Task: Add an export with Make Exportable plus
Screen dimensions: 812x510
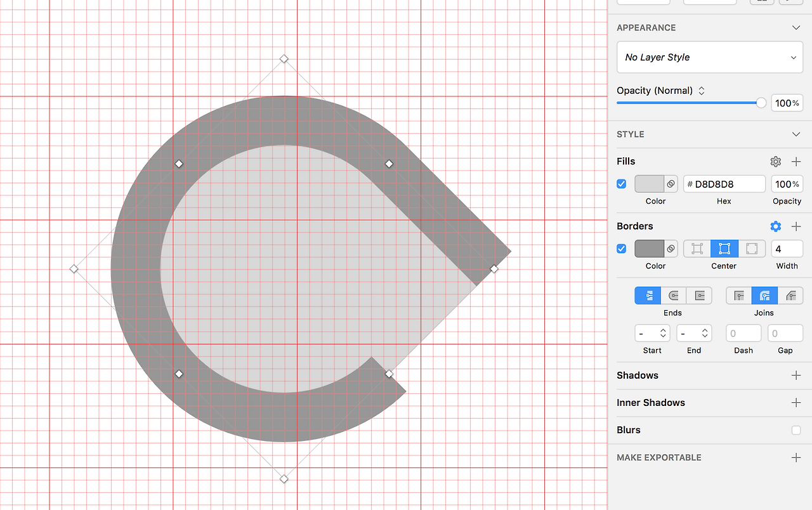Action: (x=796, y=457)
